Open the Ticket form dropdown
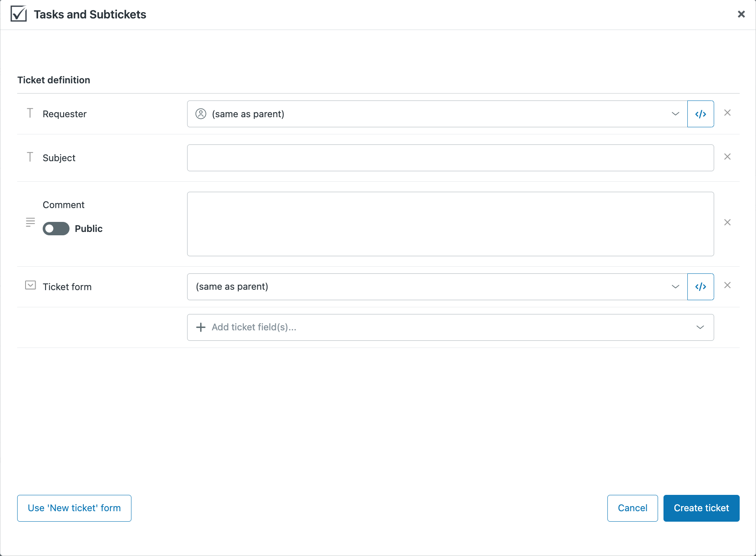756x556 pixels. coord(437,287)
